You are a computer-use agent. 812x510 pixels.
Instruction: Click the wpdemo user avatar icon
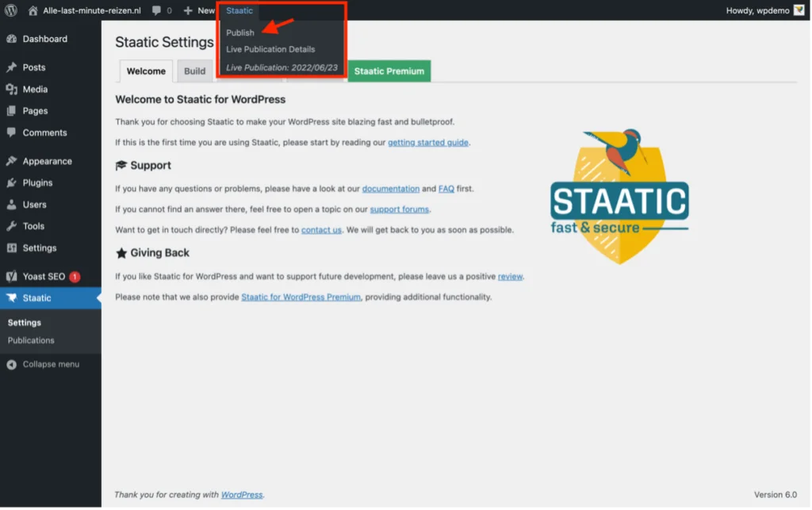tap(799, 10)
